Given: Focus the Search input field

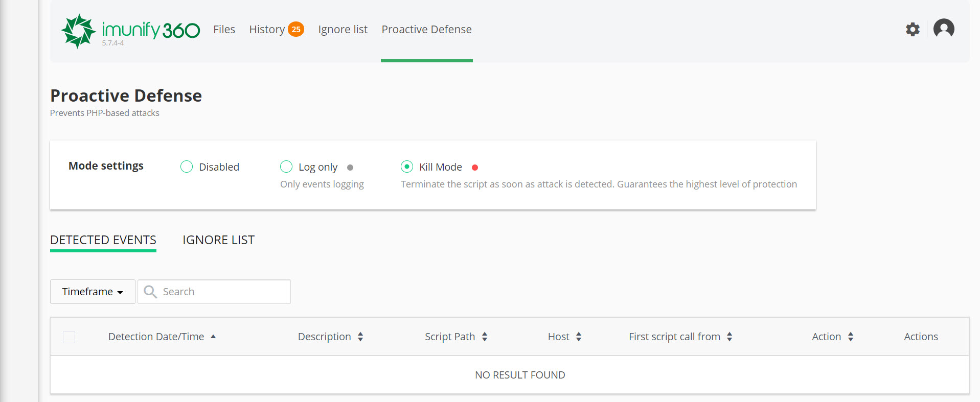Looking at the screenshot, I should point(222,292).
